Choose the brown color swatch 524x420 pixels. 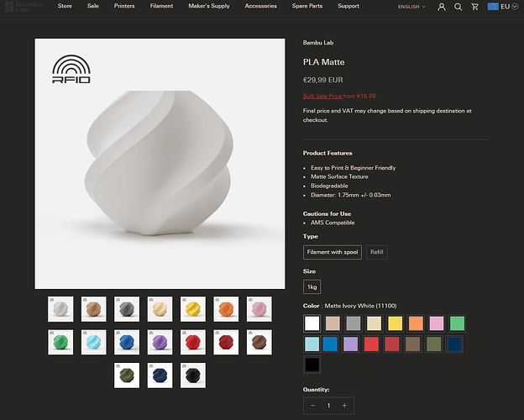pos(413,344)
